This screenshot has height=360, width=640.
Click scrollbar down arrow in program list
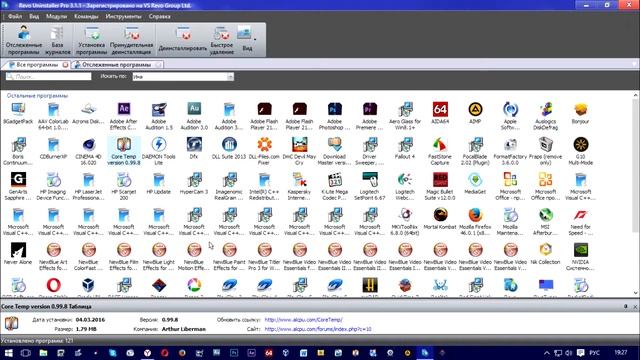(x=636, y=293)
